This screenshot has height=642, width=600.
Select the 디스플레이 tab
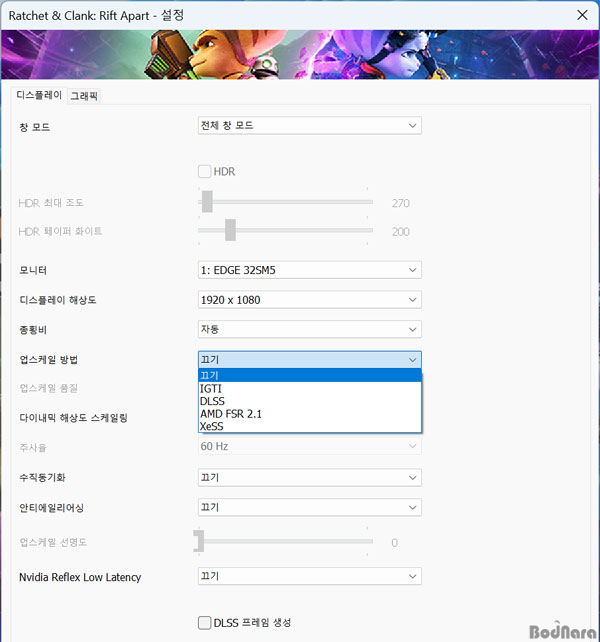point(39,95)
